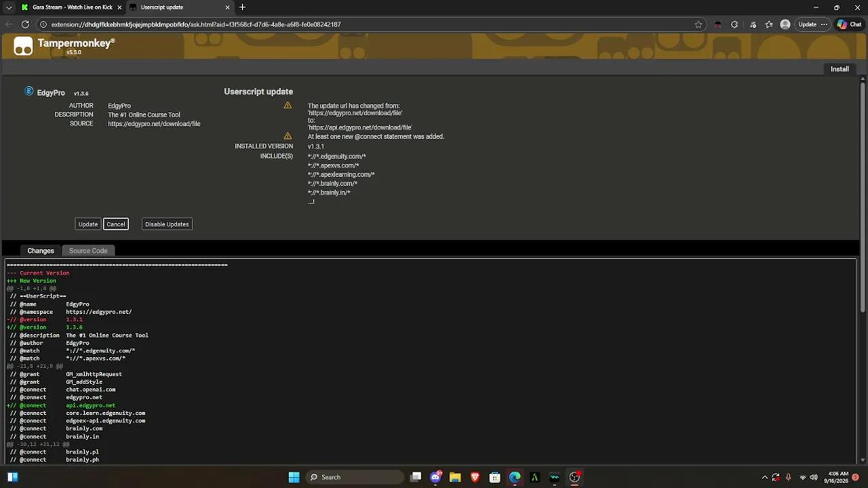Open the browser Update menu button
The width and height of the screenshot is (868, 488).
tap(812, 24)
